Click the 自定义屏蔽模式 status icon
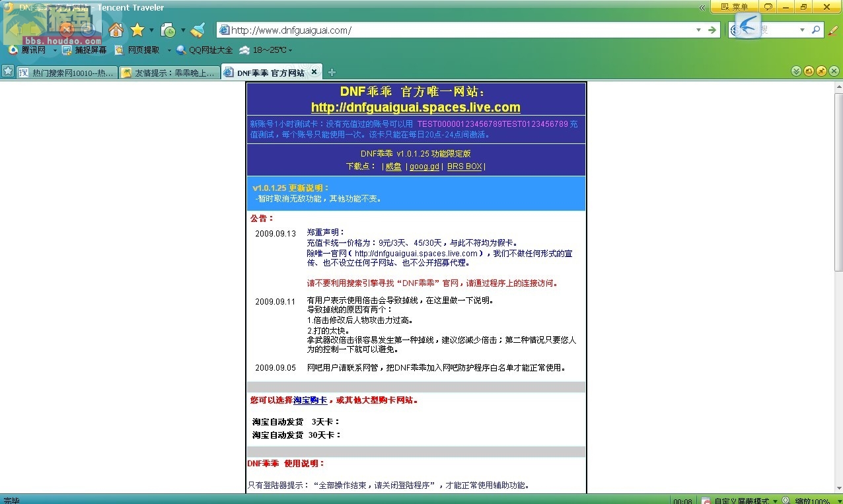 coord(706,500)
